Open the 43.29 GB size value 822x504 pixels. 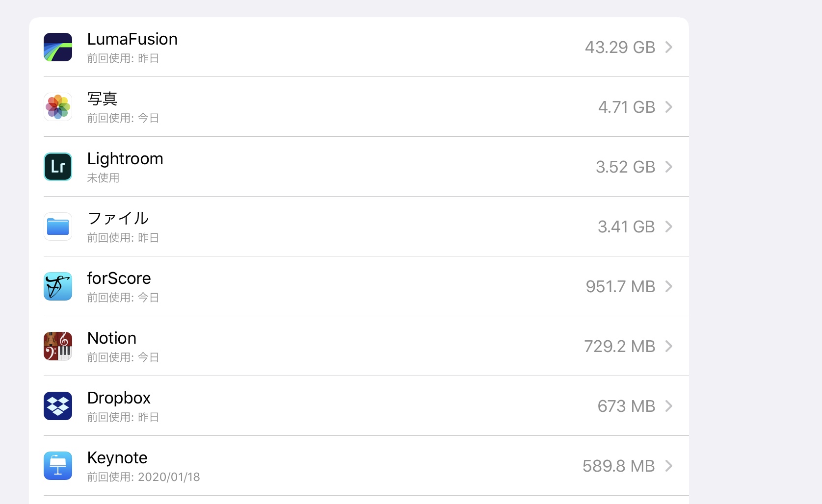(620, 47)
